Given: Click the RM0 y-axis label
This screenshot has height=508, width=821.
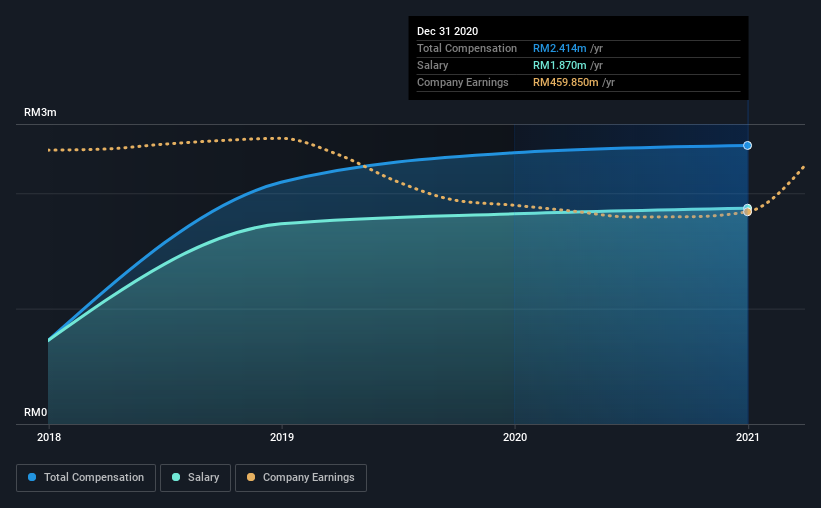Looking at the screenshot, I should click(x=36, y=413).
